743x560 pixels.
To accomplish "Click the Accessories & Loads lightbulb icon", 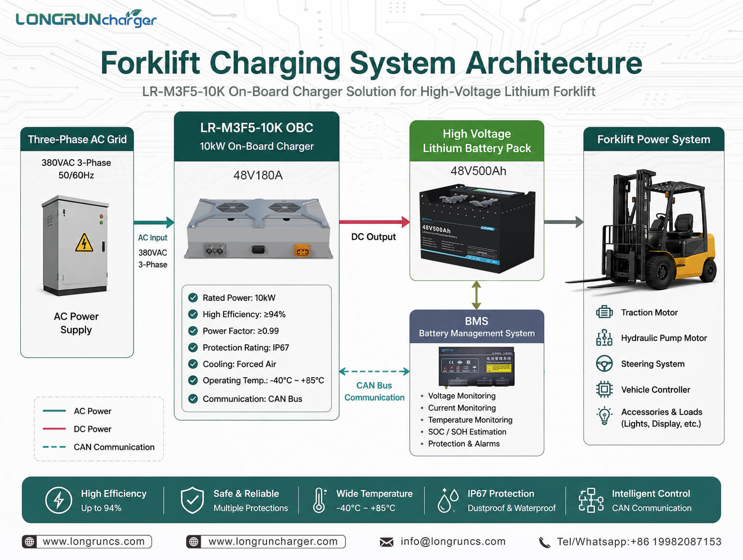I will (604, 416).
